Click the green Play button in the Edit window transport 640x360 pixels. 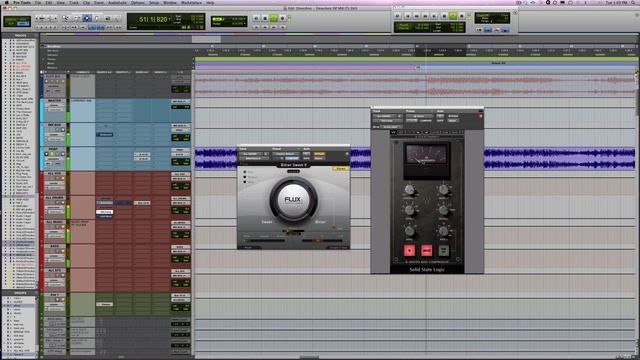tap(273, 18)
